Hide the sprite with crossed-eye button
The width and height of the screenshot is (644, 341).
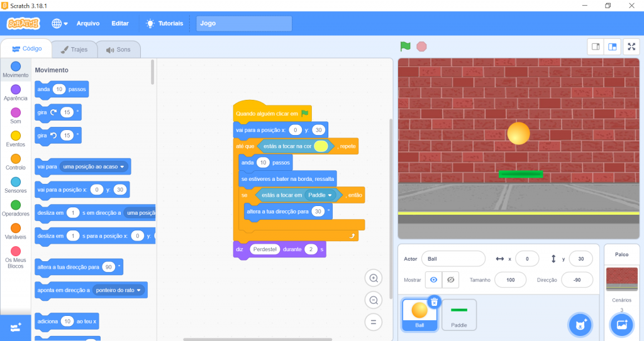click(450, 280)
